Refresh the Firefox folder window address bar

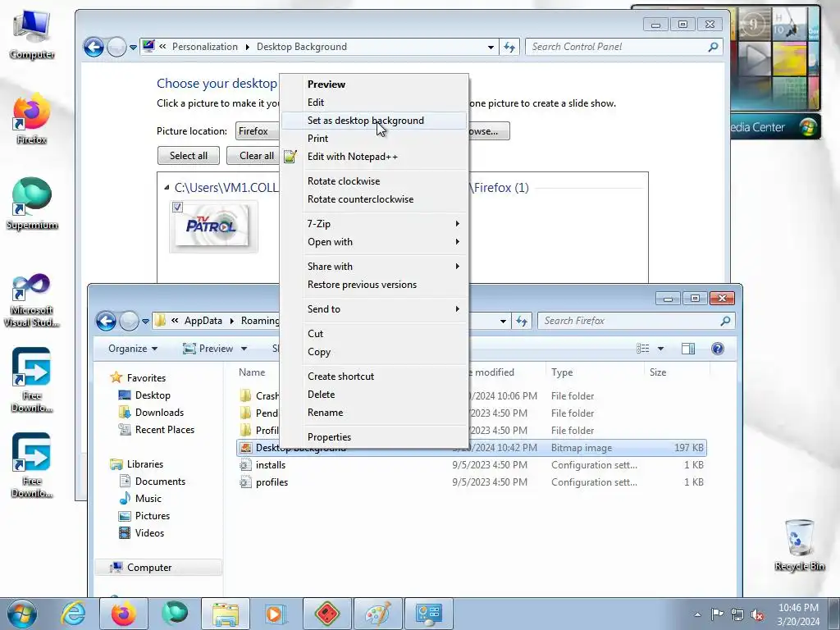[522, 321]
